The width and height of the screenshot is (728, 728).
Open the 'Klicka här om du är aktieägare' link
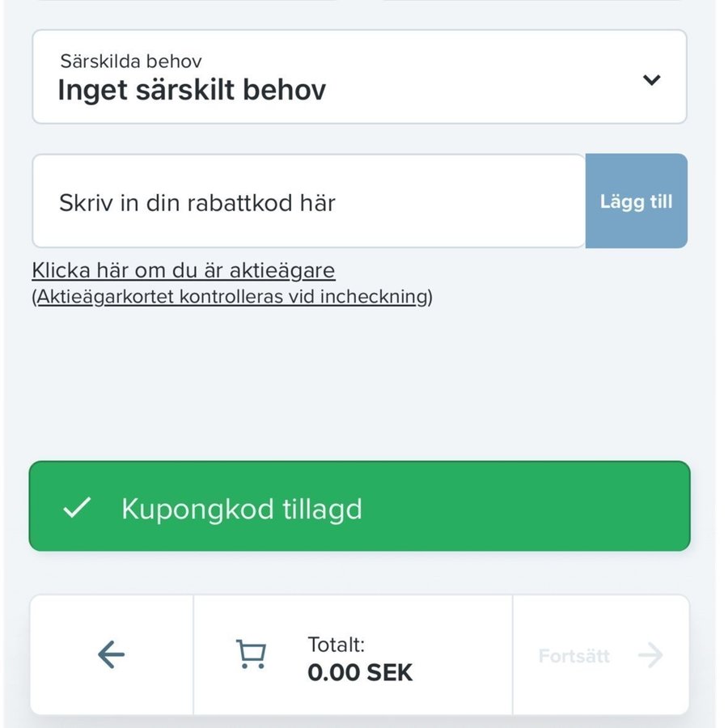[183, 270]
